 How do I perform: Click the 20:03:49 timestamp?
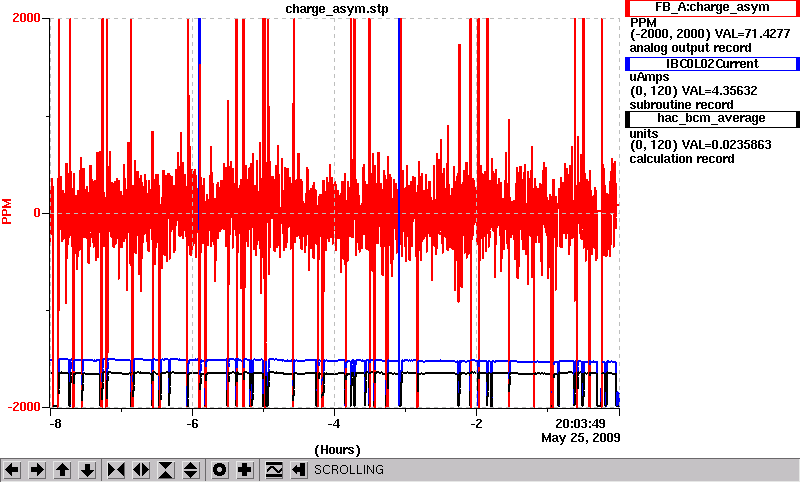click(580, 424)
